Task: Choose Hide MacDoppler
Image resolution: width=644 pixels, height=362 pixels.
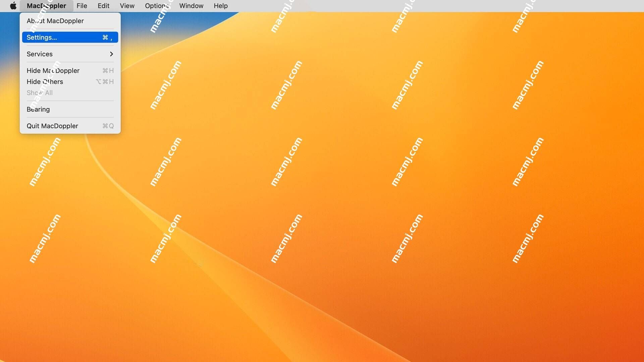Action: 70,71
